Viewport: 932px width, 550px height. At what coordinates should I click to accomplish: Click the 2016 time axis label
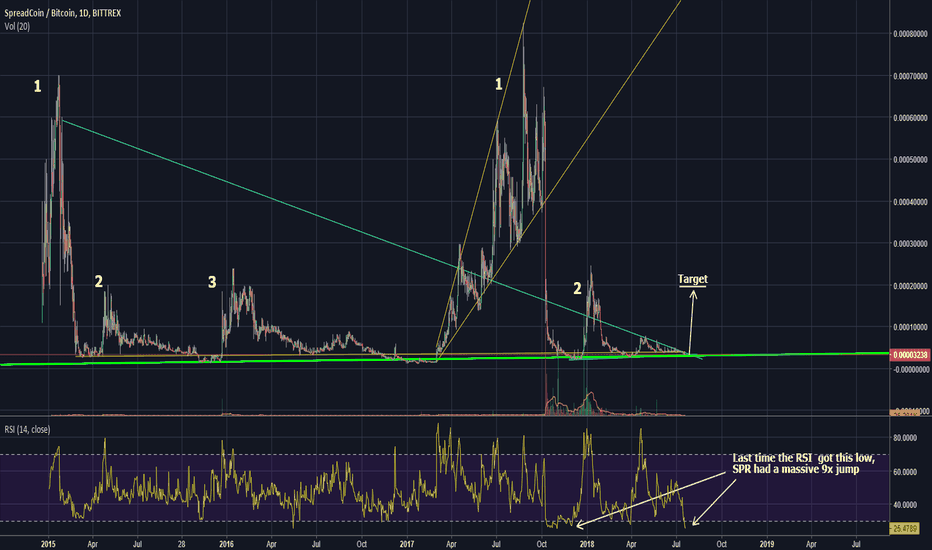coord(226,544)
